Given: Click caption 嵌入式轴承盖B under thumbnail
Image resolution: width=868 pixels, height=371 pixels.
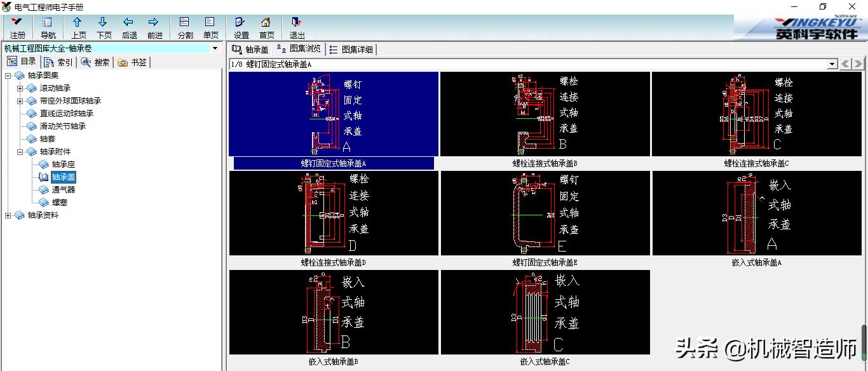Looking at the screenshot, I should tap(334, 361).
